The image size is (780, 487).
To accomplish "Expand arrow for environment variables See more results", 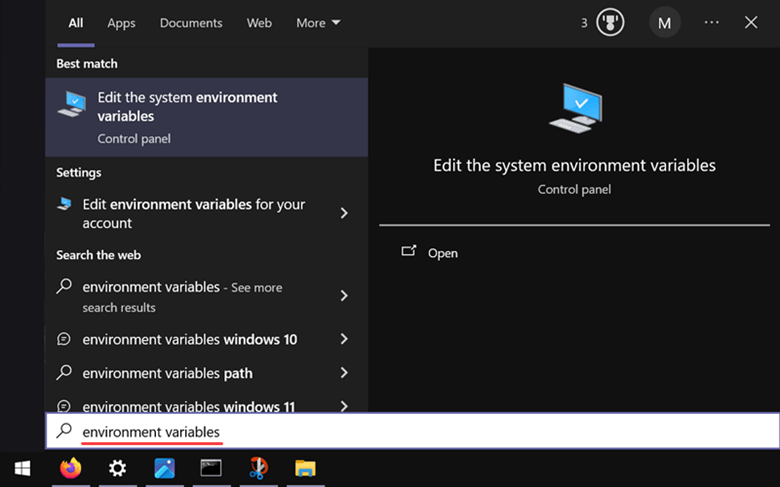I will (344, 296).
